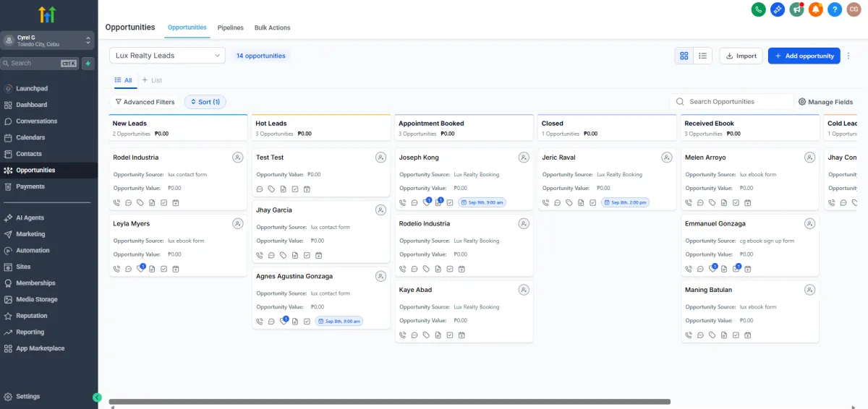
Task: Open the notes icon on Leyla Myers card
Action: tap(152, 269)
